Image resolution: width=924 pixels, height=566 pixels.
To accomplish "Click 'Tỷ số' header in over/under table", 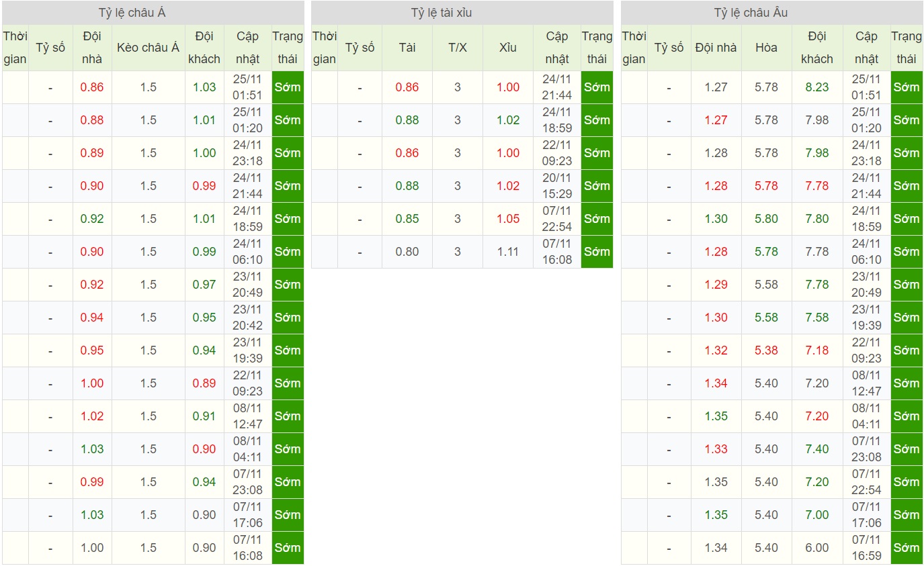I will (x=360, y=48).
